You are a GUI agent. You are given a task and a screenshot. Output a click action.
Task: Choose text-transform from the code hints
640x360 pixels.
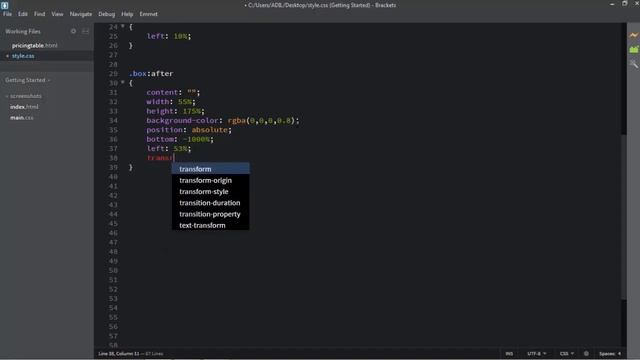[211, 225]
